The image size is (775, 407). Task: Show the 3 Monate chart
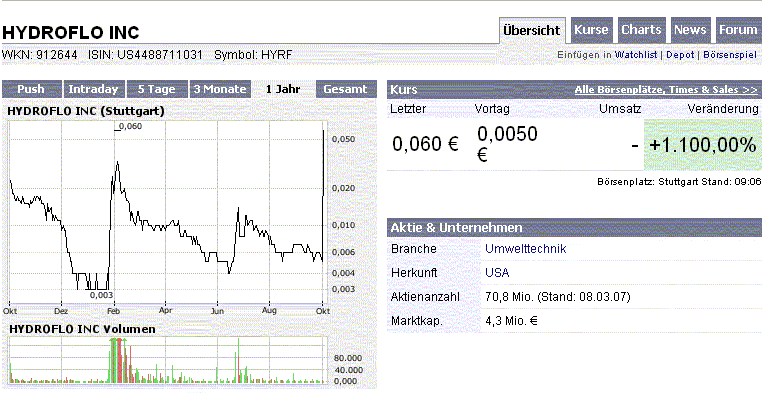(x=220, y=89)
